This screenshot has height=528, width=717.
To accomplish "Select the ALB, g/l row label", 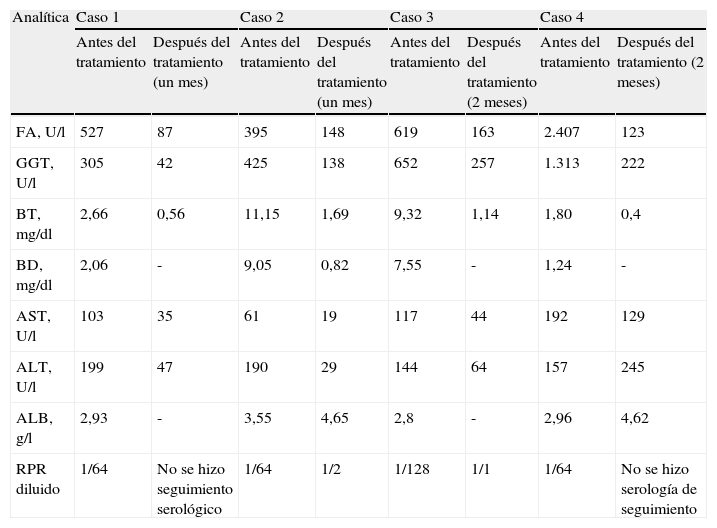I will [x=35, y=426].
